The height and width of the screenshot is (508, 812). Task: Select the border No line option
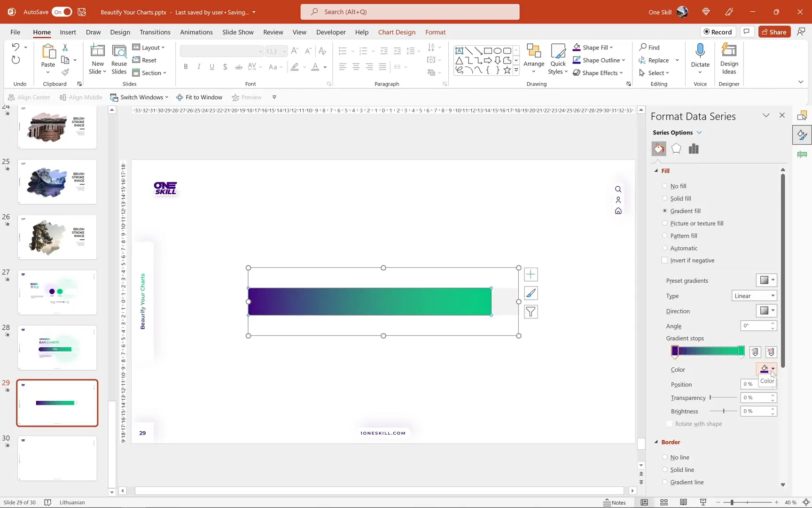tap(676, 457)
